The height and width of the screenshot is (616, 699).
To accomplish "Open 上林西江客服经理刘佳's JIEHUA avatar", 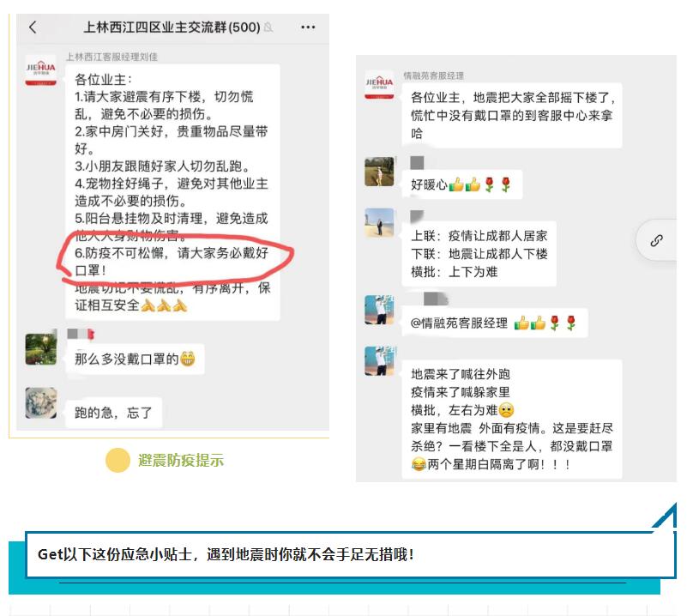I will [x=40, y=70].
